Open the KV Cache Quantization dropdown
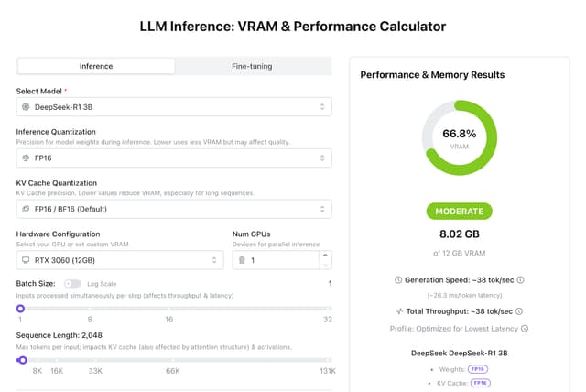The height and width of the screenshot is (392, 586). point(174,210)
